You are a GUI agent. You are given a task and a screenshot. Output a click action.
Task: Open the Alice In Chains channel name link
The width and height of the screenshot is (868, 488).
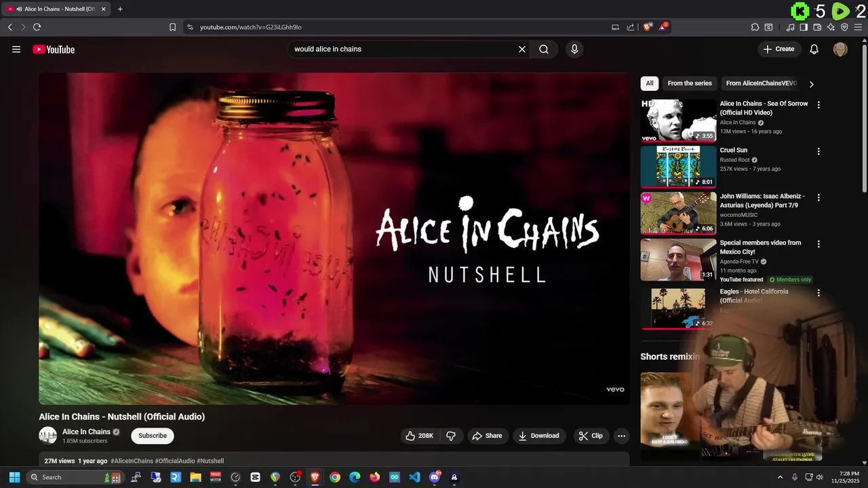coord(86,432)
